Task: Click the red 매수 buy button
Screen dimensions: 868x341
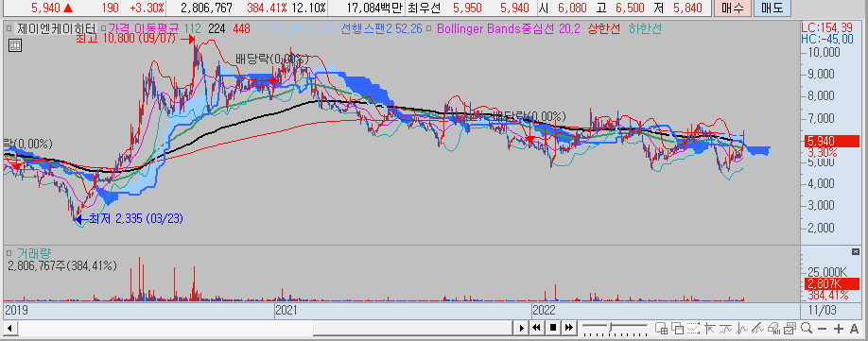Action: [x=733, y=8]
